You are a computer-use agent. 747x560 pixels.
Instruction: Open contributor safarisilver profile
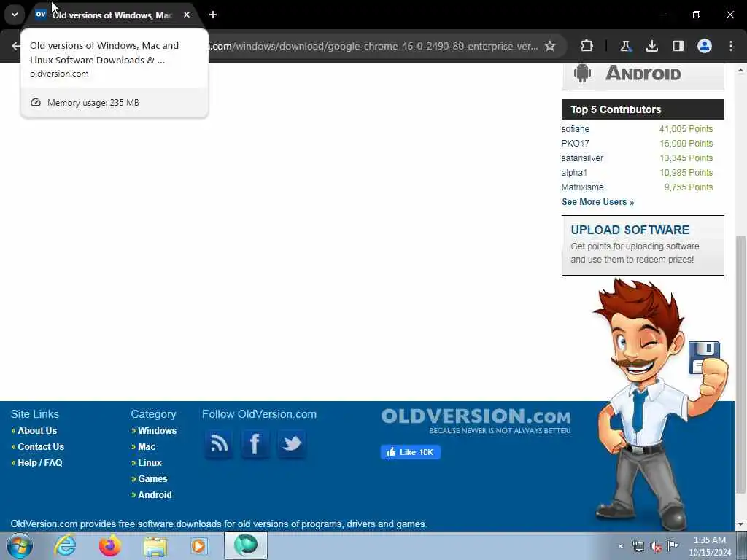pyautogui.click(x=582, y=158)
